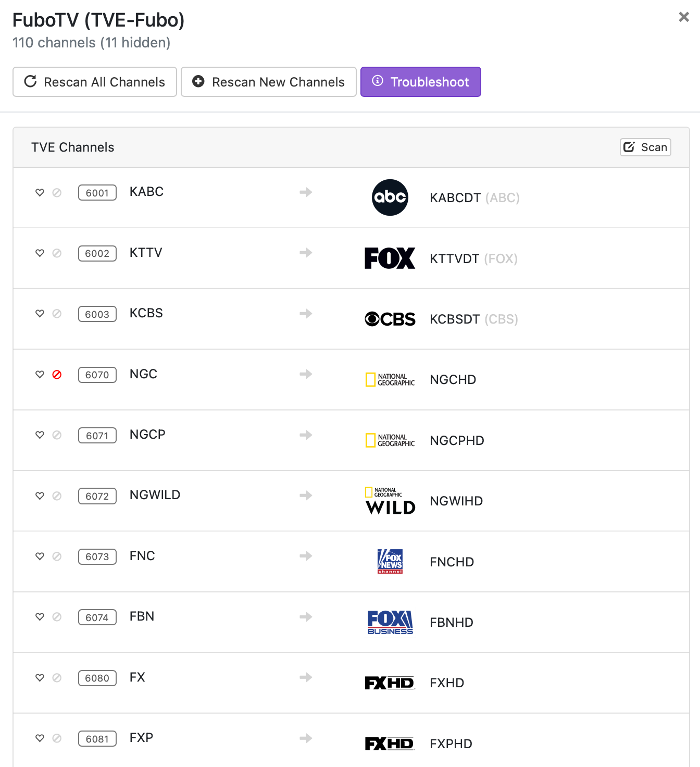
Task: Click the 6071 channel number badge
Action: [x=97, y=436]
